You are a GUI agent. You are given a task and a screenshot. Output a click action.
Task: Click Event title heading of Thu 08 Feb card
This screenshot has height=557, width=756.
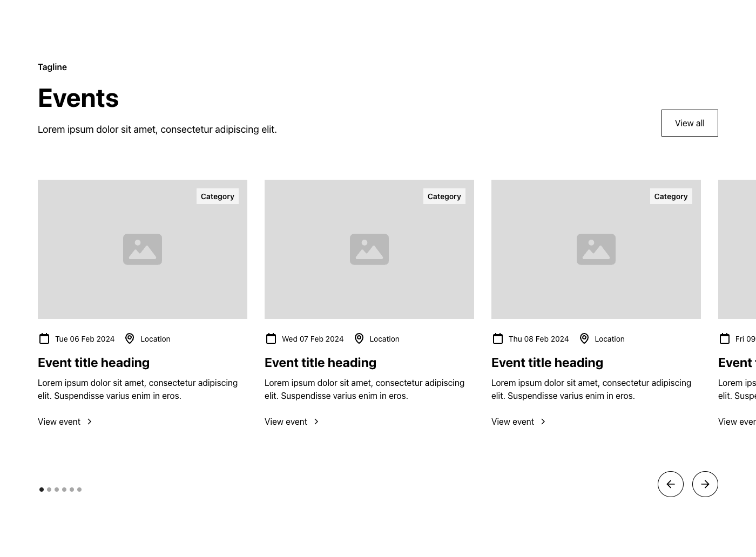(547, 363)
